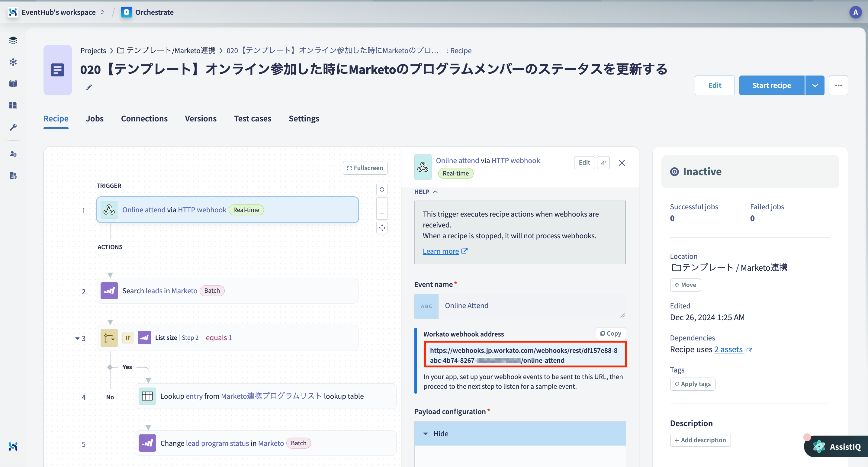Viewport: 868px width, 467px height.
Task: Copy step link with the chain icon
Action: (603, 163)
